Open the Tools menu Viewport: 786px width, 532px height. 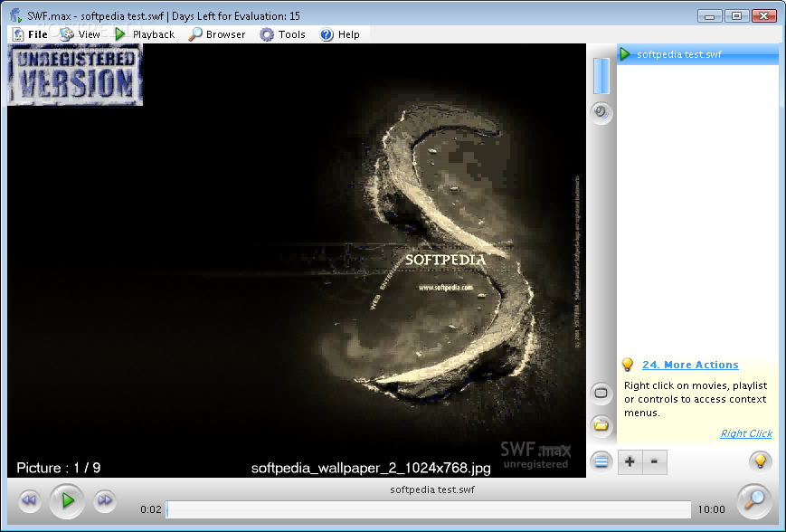click(283, 34)
